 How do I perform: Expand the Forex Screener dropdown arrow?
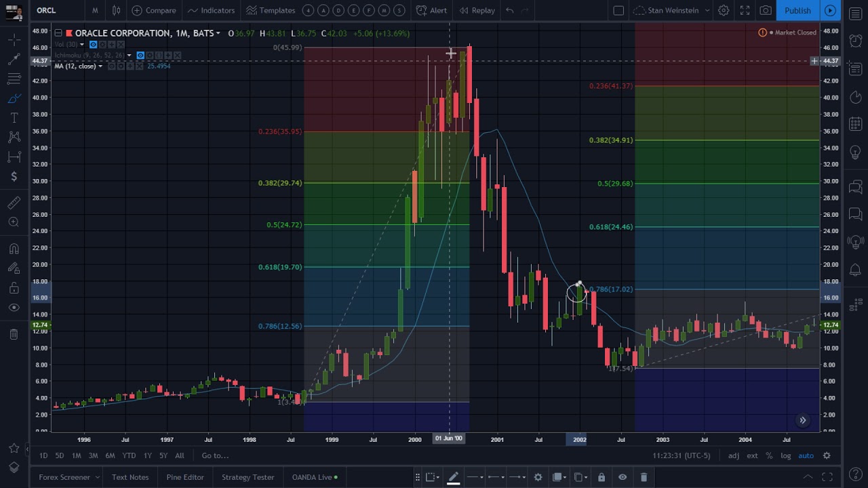pos(97,477)
